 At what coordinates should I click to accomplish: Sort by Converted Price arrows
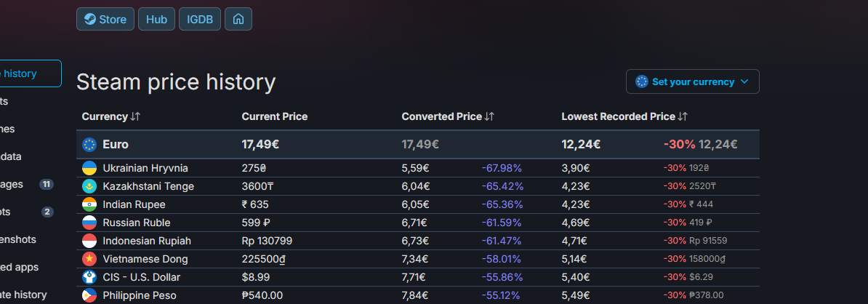click(x=489, y=116)
